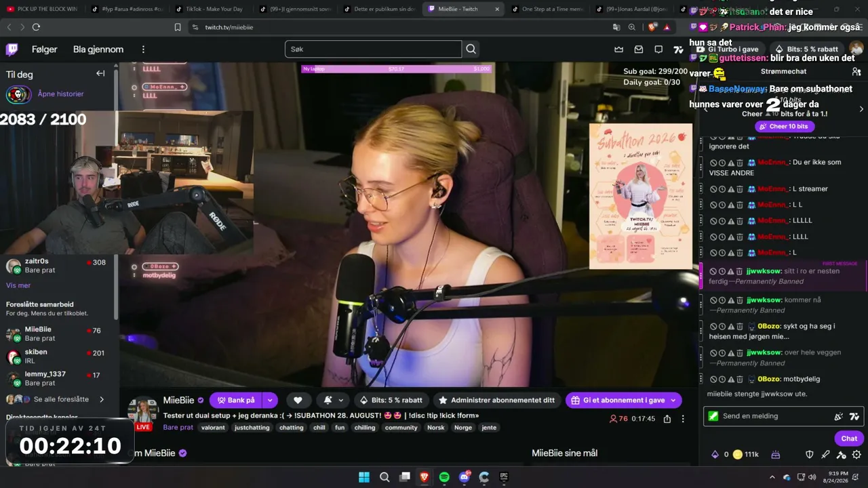Click the purple Chat send button
Viewport: 868px width, 488px height.
point(850,439)
